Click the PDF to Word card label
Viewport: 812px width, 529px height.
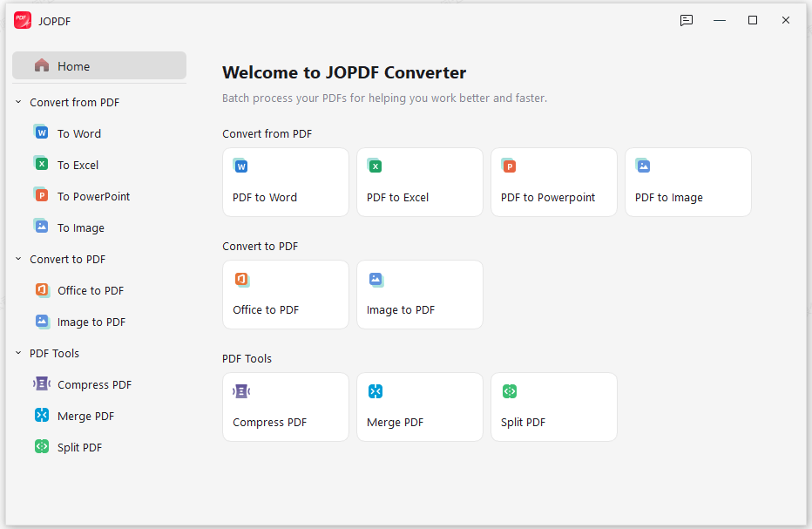[265, 198]
